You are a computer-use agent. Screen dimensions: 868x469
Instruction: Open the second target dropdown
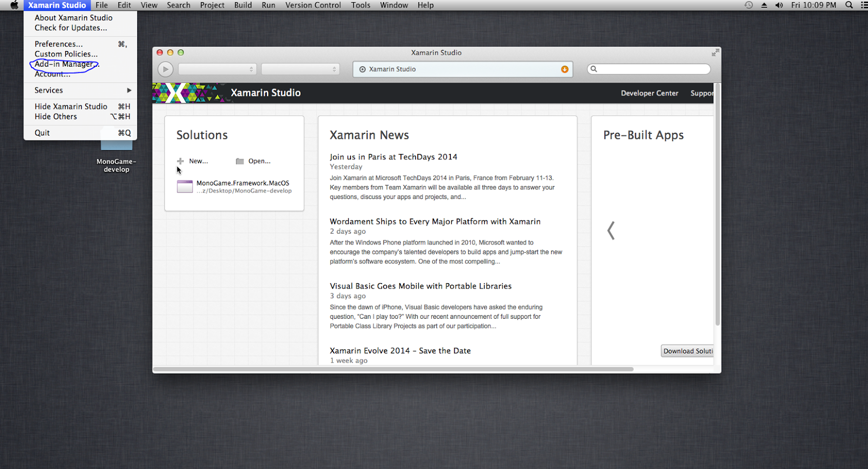(300, 69)
